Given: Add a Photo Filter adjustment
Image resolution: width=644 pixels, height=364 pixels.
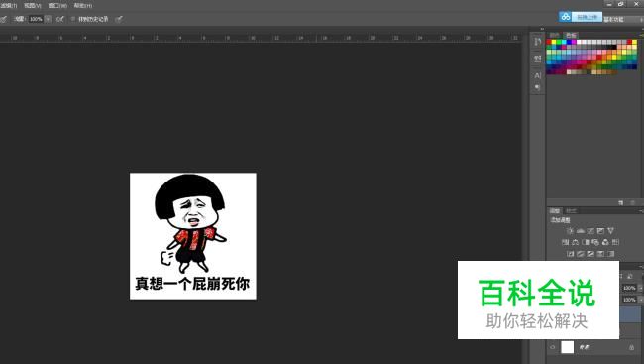Looking at the screenshot, I should [595, 242].
